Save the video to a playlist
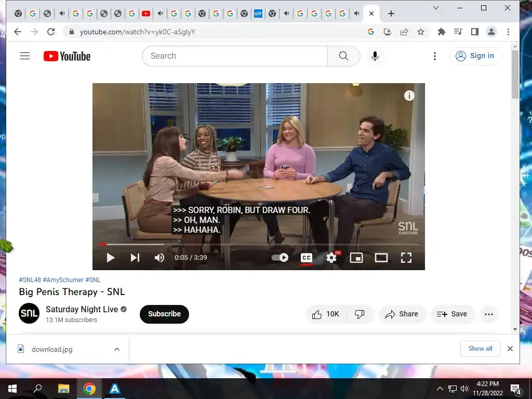This screenshot has height=399, width=532. (452, 314)
